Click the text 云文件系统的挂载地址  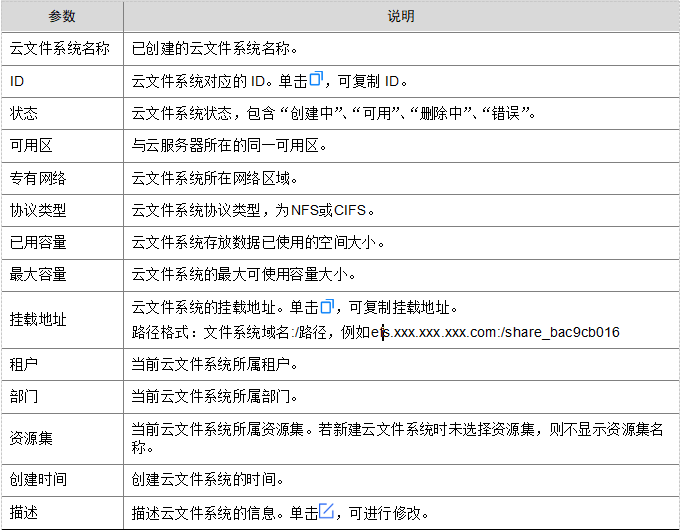[204, 308]
